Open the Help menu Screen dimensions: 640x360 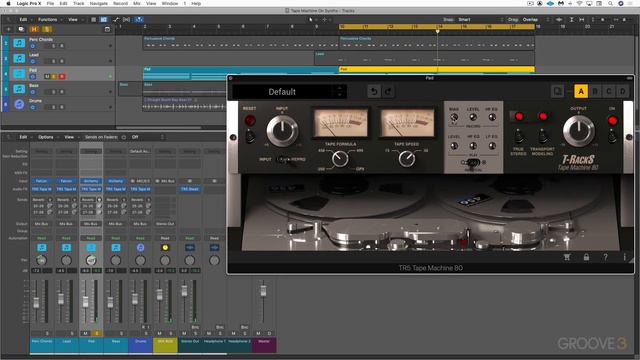196,3
